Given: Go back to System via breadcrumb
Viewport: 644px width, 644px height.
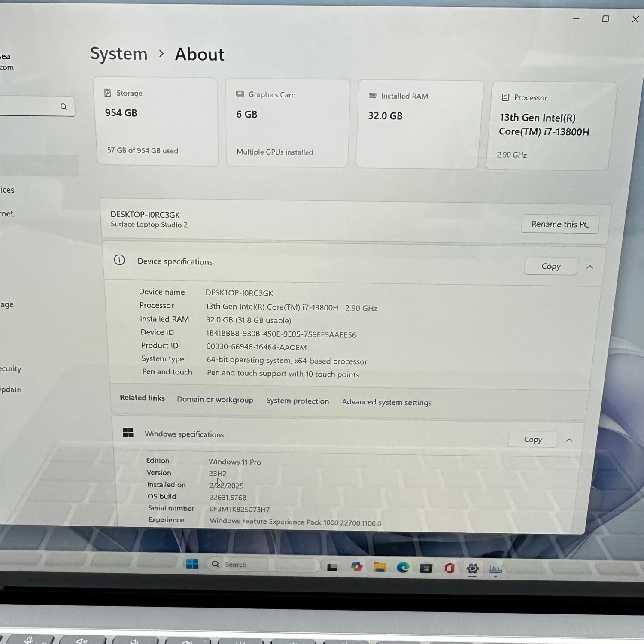Looking at the screenshot, I should [x=119, y=54].
